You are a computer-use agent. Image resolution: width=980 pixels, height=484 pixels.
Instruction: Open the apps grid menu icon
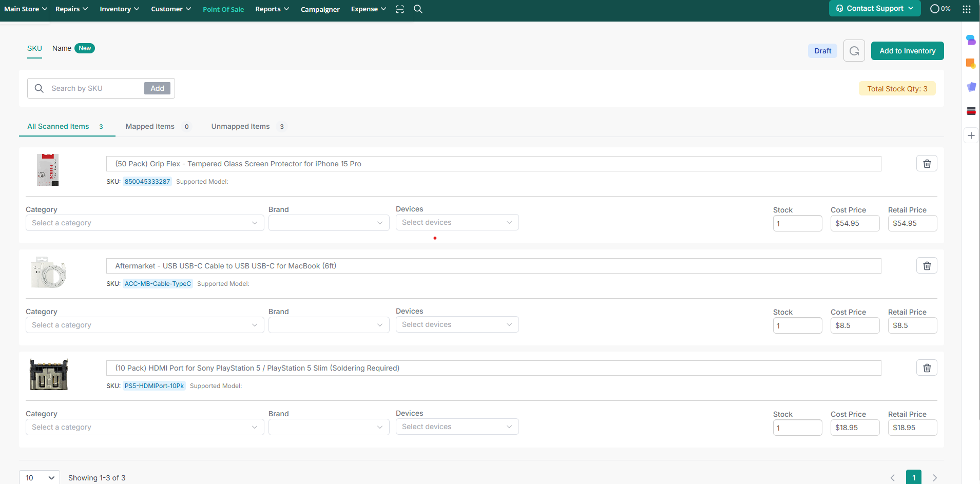click(x=967, y=9)
